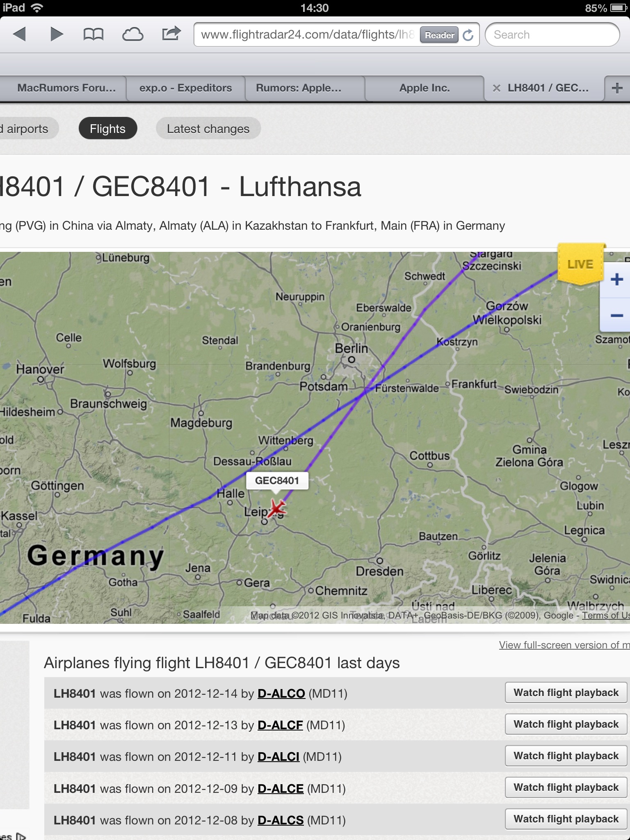
Task: Switch to Apple Inc. tab
Action: pyautogui.click(x=425, y=88)
